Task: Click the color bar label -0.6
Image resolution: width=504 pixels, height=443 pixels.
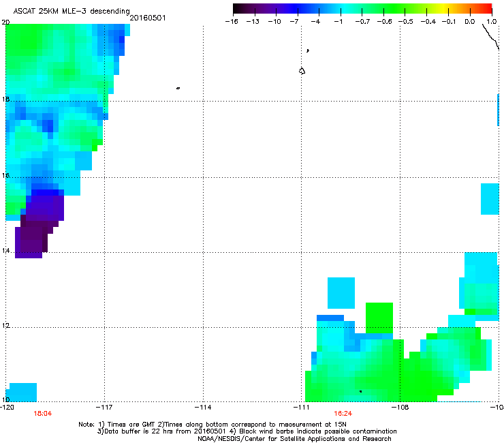Action: pyautogui.click(x=384, y=22)
